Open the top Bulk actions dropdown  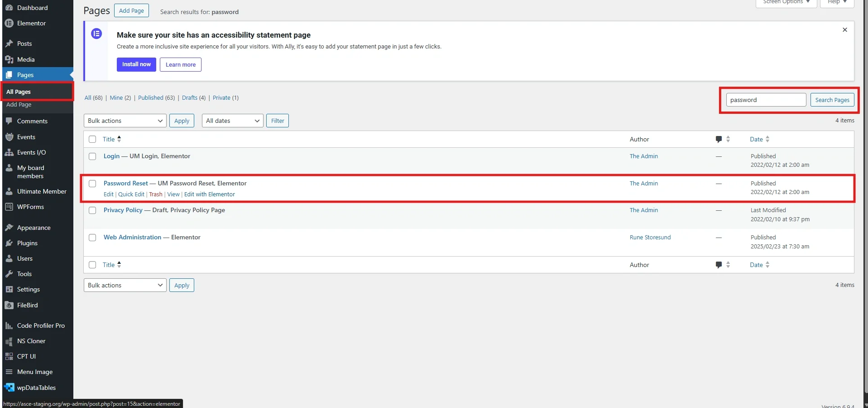pos(125,121)
